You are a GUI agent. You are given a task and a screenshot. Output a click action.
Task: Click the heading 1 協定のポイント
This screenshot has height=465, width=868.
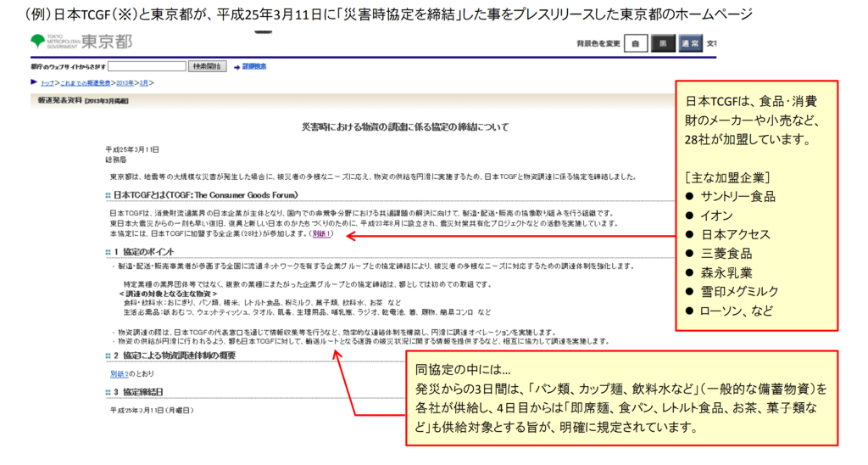[x=144, y=252]
